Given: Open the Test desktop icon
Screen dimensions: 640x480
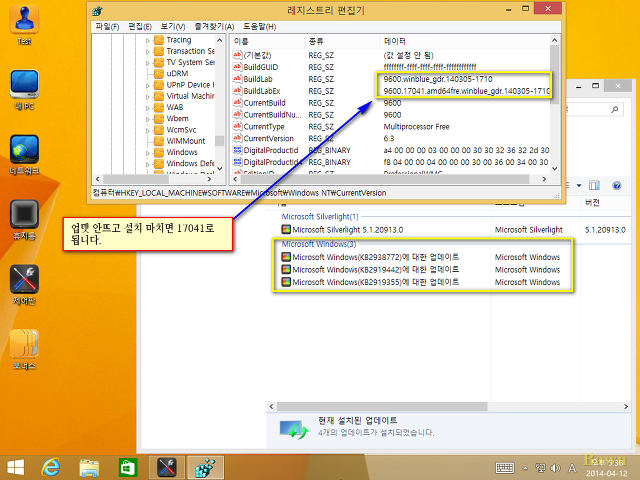Looking at the screenshot, I should click(x=24, y=23).
